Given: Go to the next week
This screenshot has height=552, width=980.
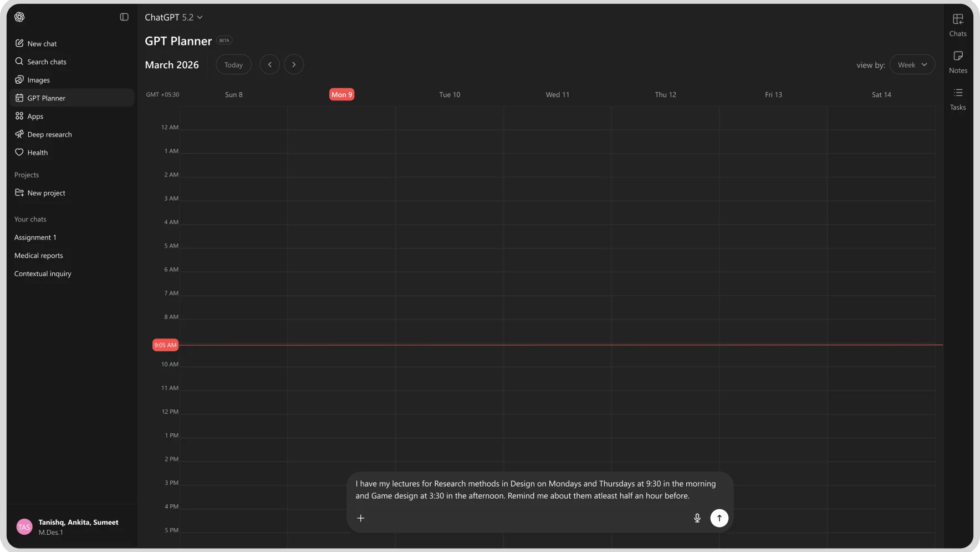Looking at the screenshot, I should [294, 65].
